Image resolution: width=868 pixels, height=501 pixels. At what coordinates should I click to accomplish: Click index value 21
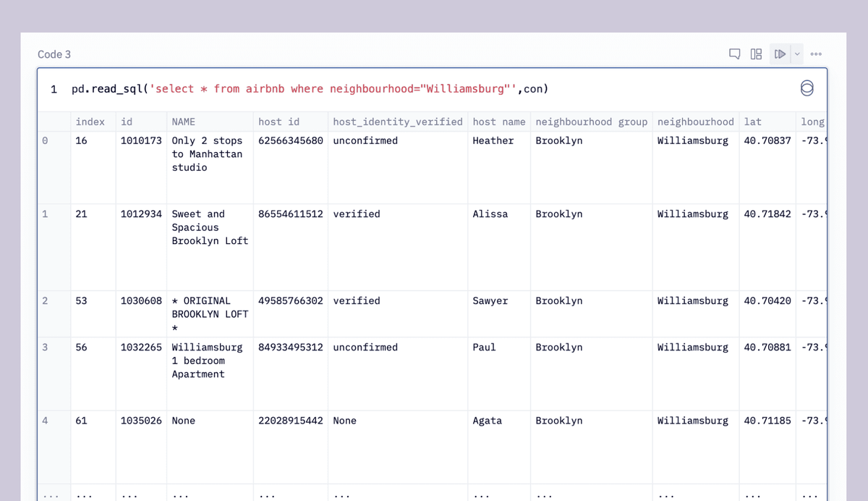tap(81, 214)
